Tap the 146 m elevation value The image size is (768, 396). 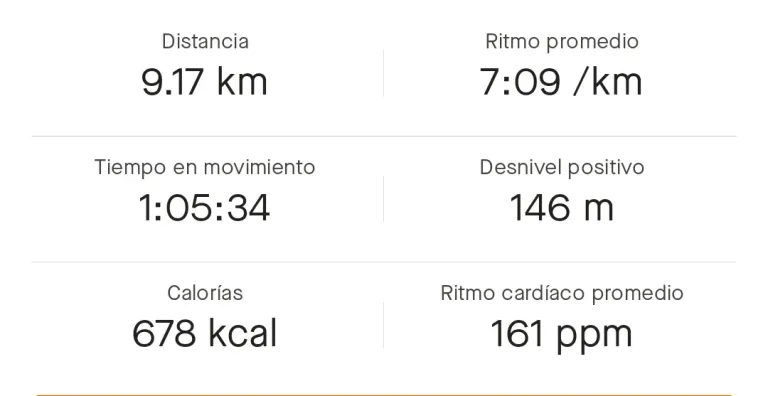561,208
